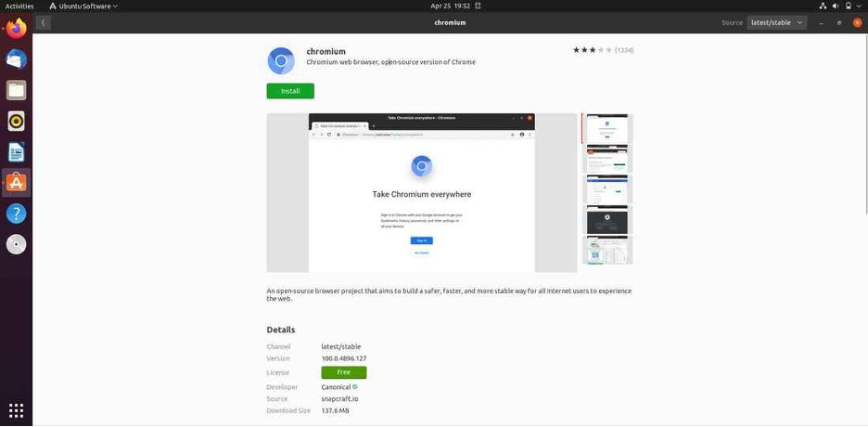Viewport: 868px width, 427px height.
Task: Open system menu arrow in top bar
Action: coord(859,6)
